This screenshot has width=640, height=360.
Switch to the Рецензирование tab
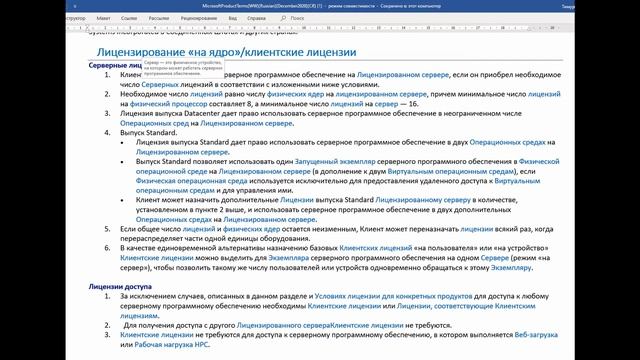199,18
